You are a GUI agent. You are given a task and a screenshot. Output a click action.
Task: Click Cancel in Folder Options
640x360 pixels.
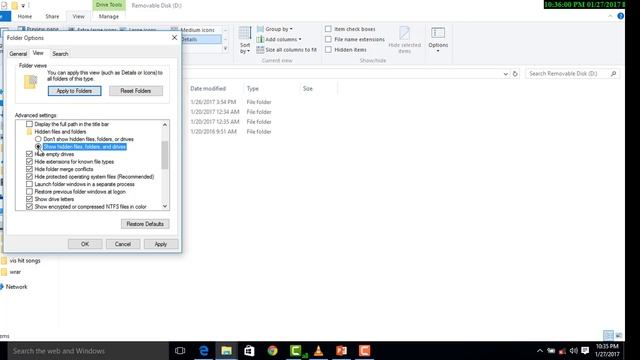(x=122, y=244)
